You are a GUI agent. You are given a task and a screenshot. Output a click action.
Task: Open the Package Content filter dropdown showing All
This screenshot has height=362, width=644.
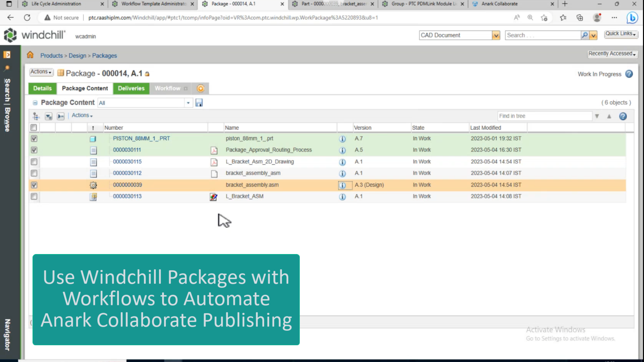[188, 103]
